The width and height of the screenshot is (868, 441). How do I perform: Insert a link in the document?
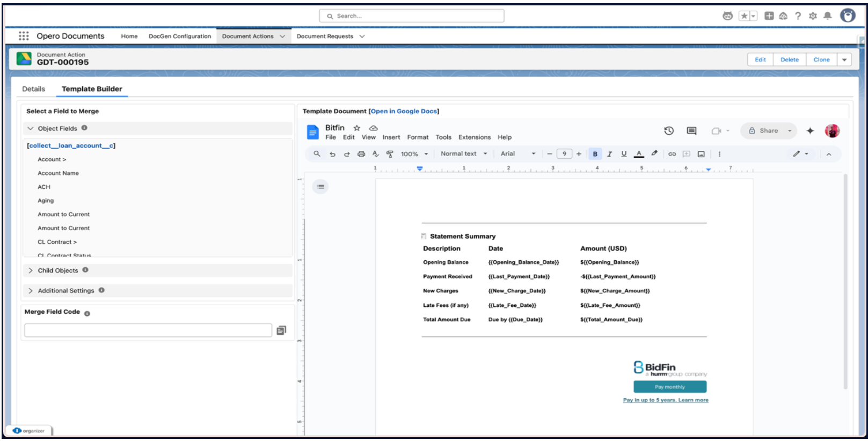point(672,154)
